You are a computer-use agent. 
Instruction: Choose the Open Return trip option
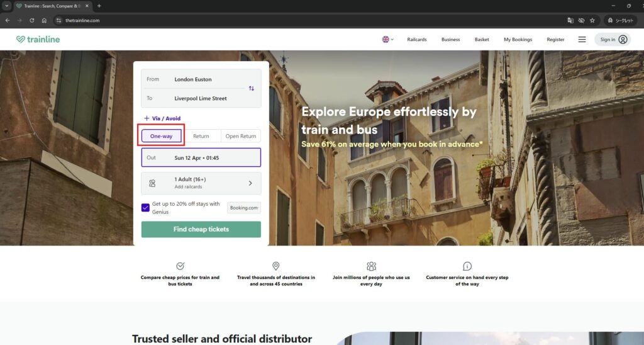241,136
